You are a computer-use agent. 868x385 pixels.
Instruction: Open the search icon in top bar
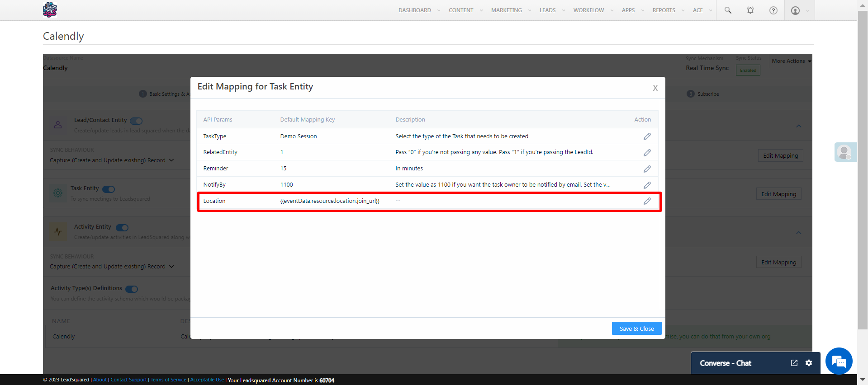click(728, 10)
